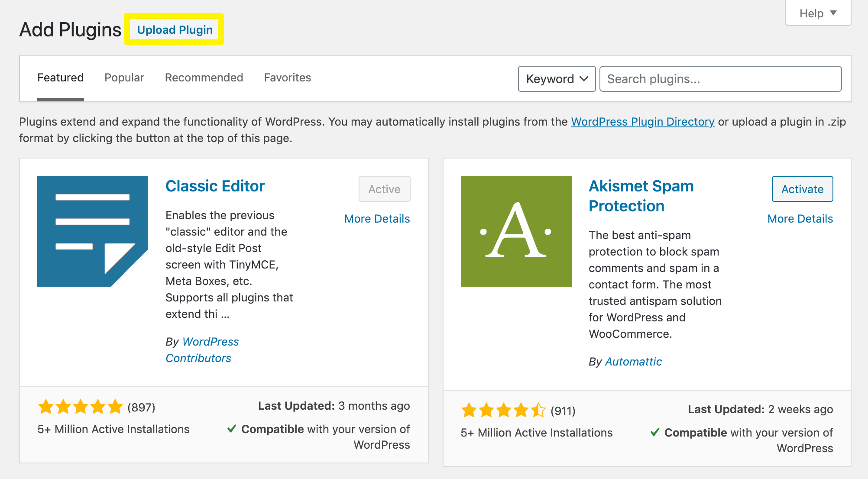Image resolution: width=868 pixels, height=479 pixels.
Task: Open the Automattic author link
Action: tap(633, 361)
